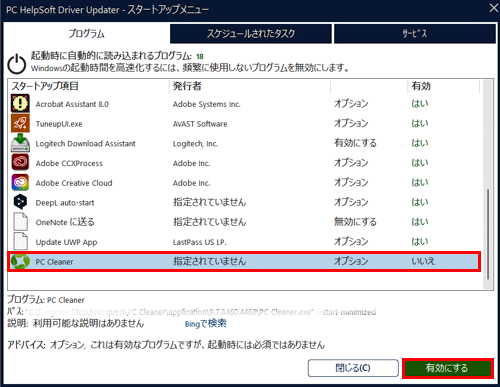Click the green 有効にする button
Viewport: 500px width, 387px height.
pyautogui.click(x=447, y=368)
